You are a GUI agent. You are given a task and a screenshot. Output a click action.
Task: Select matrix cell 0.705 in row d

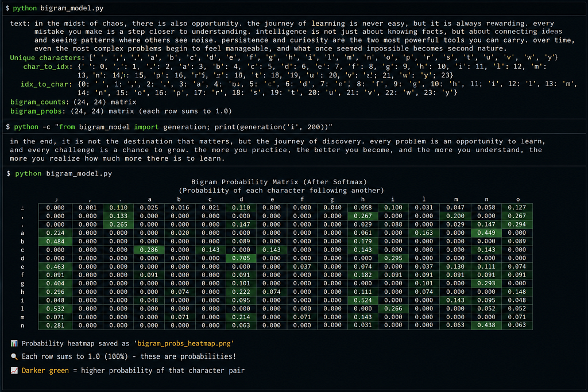click(x=241, y=258)
